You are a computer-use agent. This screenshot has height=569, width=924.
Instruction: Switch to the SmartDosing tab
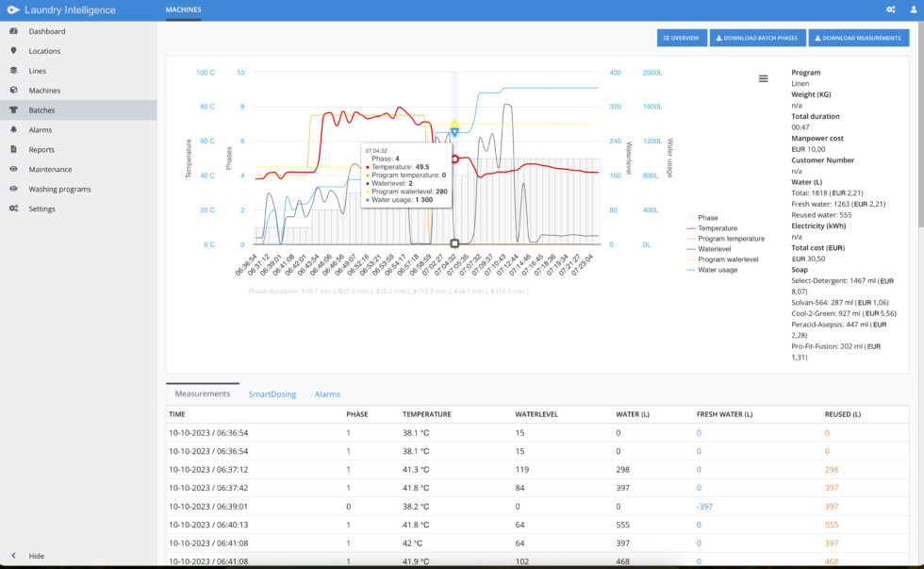click(x=272, y=394)
